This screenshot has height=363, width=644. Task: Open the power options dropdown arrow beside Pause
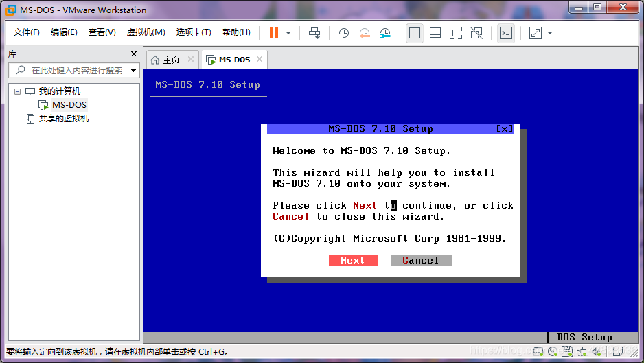coord(288,33)
